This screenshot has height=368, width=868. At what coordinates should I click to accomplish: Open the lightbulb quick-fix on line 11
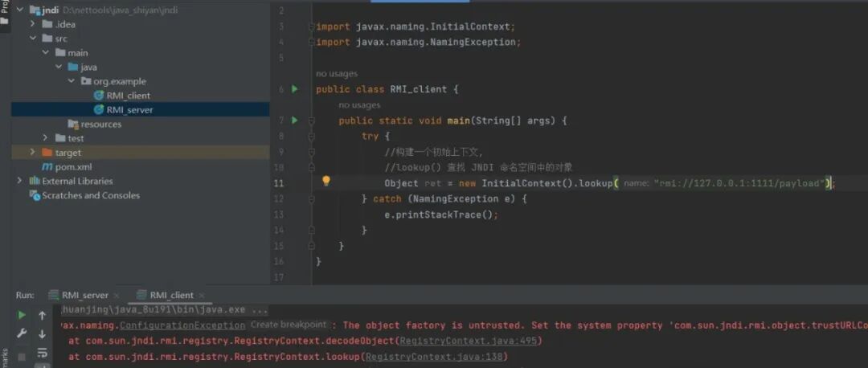[x=326, y=181]
